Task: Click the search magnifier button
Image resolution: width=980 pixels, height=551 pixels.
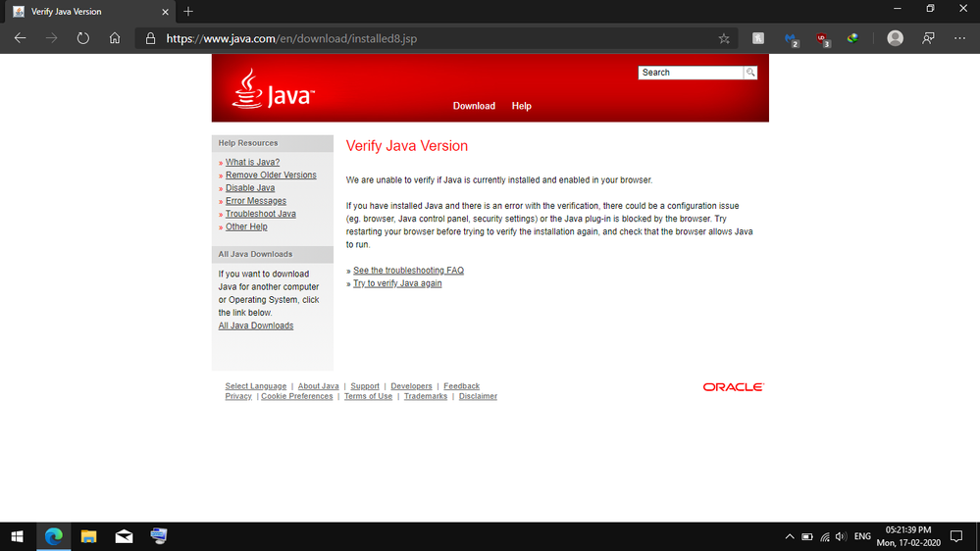Action: pos(750,73)
